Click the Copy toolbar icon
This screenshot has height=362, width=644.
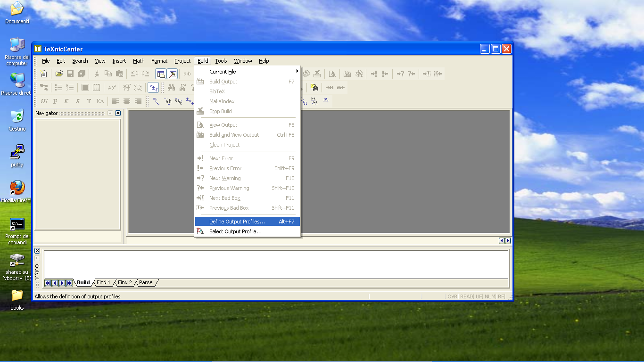point(108,74)
